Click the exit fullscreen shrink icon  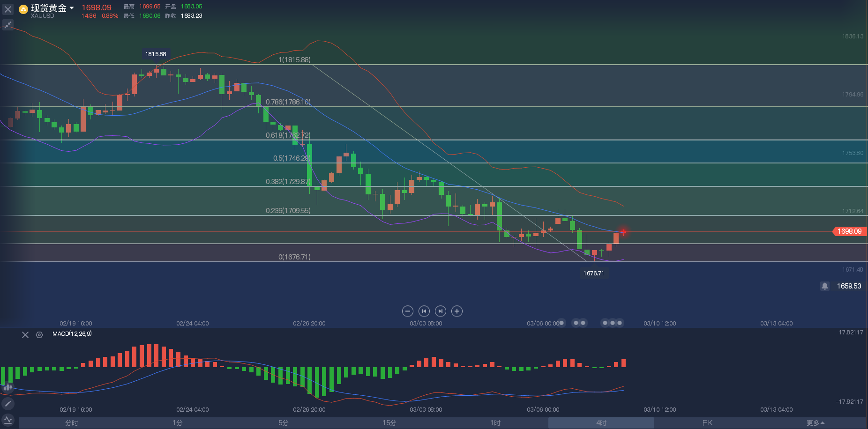click(8, 25)
